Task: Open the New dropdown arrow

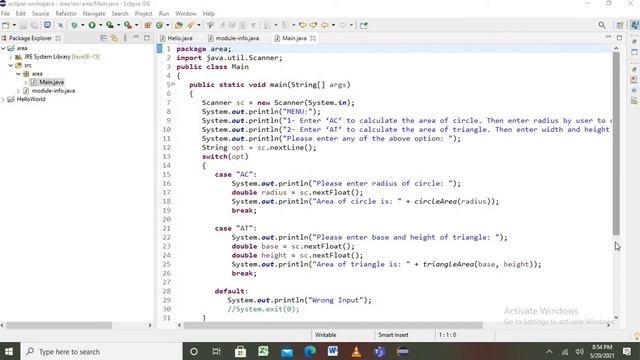Action: (14, 25)
